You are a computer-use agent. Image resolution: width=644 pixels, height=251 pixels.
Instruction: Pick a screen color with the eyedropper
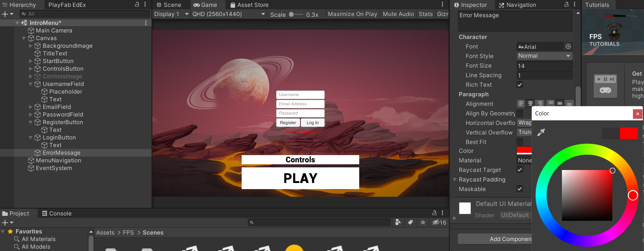tap(541, 133)
